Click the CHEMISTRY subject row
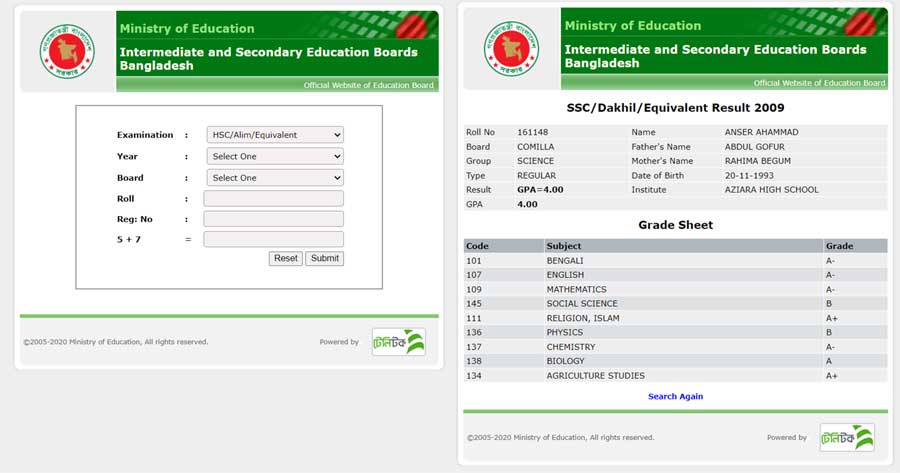Screen dimensions: 900x473 click(x=676, y=347)
